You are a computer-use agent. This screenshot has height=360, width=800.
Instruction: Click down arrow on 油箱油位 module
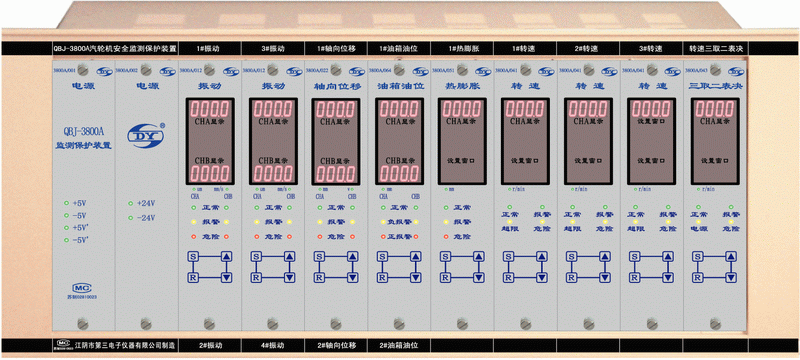click(x=416, y=277)
